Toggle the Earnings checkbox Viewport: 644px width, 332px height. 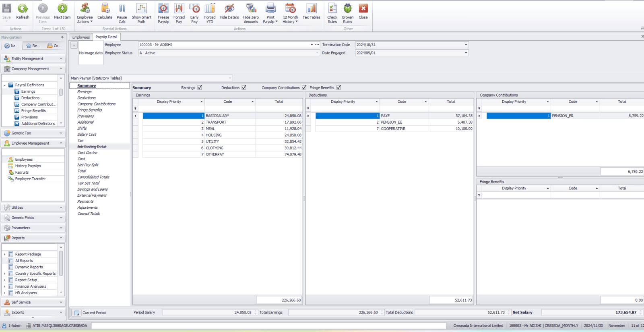[200, 87]
